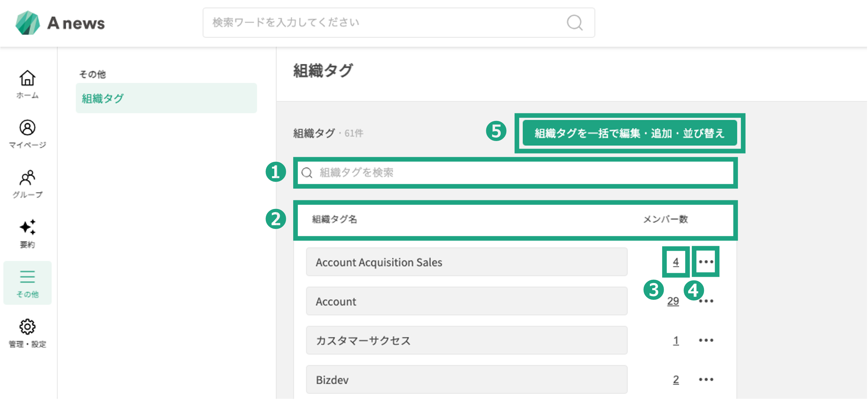Image resolution: width=868 pixels, height=400 pixels.
Task: Open member count 29 for Account
Action: (673, 301)
